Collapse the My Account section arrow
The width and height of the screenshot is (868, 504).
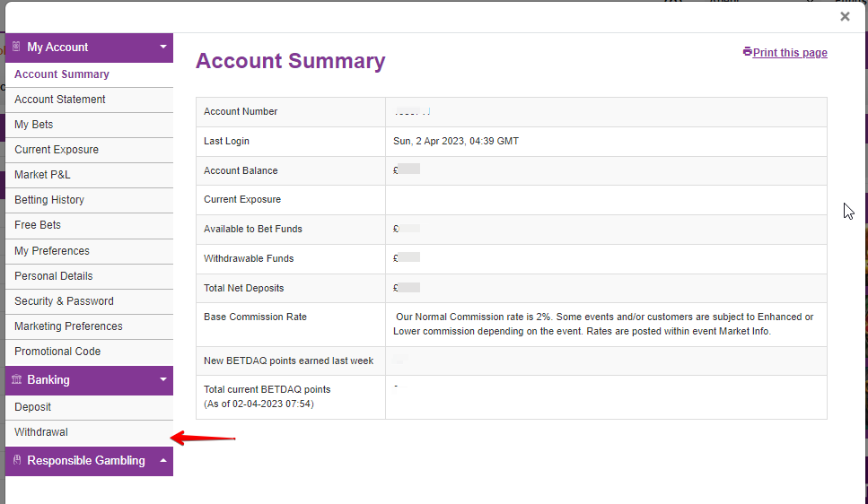click(x=163, y=47)
